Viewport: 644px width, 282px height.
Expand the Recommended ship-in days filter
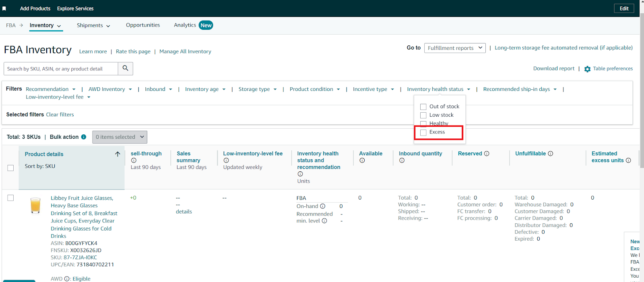tap(520, 89)
